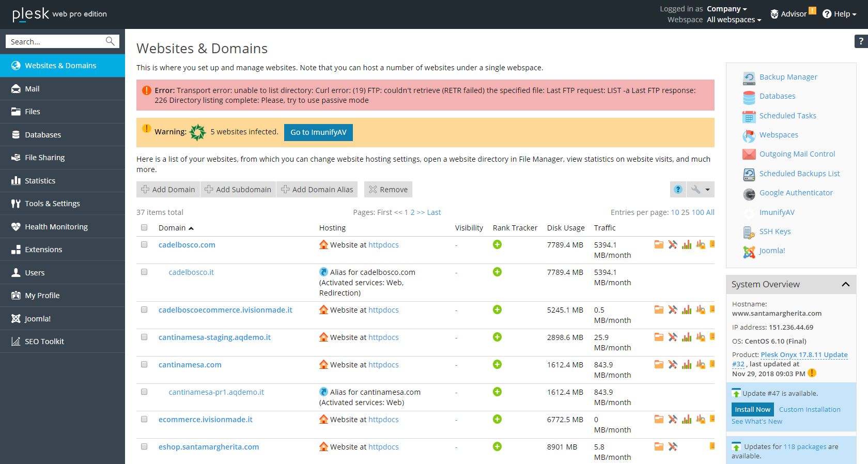868x464 pixels.
Task: Click the search magnifier icon in sidebar
Action: [x=110, y=41]
